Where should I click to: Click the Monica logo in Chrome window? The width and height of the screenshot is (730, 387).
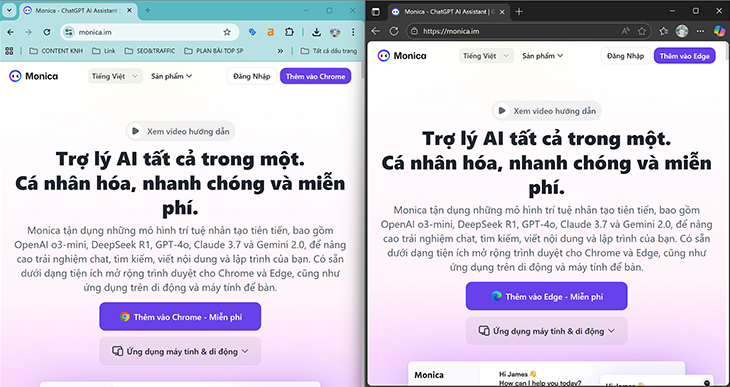[34, 76]
